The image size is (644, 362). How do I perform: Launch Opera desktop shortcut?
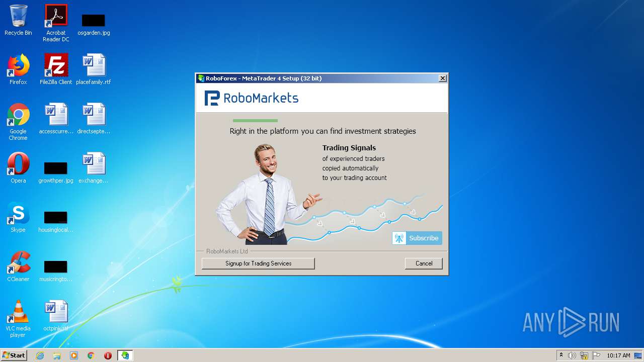18,168
